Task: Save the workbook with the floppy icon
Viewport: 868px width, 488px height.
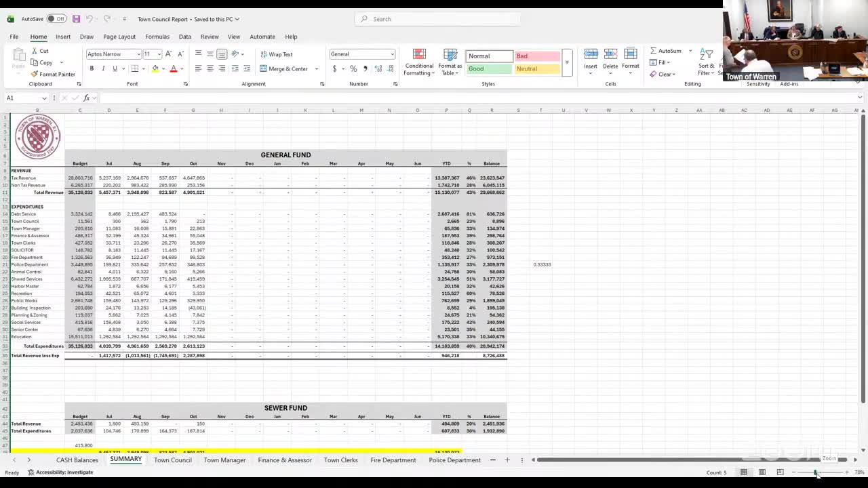Action: tap(76, 19)
